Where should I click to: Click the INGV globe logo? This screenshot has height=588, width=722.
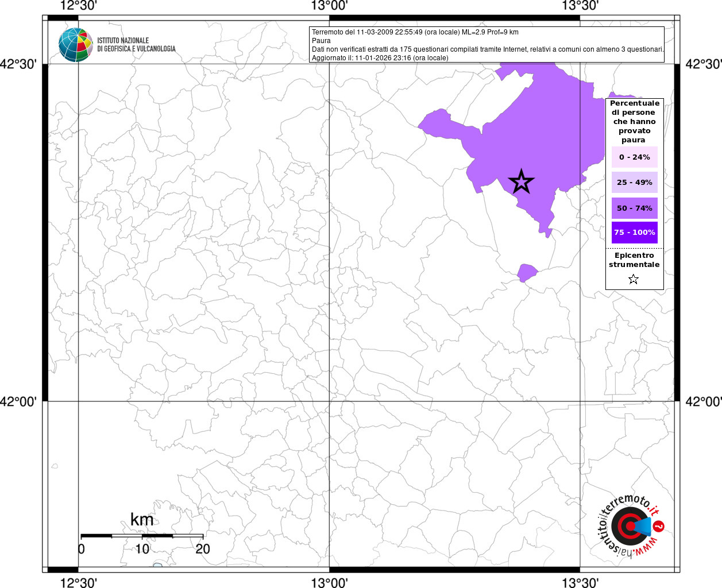76,45
